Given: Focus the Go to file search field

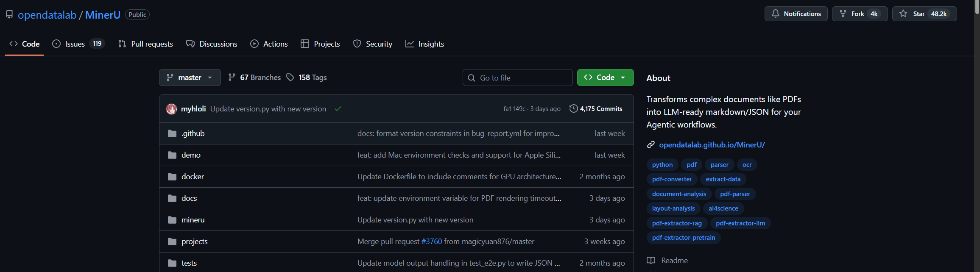Looking at the screenshot, I should (517, 78).
